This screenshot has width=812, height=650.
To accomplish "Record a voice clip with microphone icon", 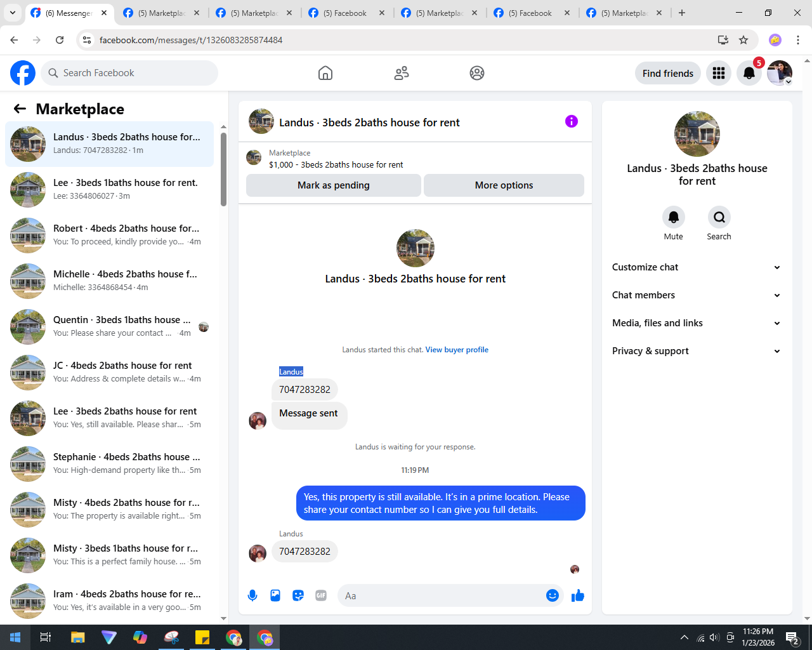I will click(x=252, y=595).
